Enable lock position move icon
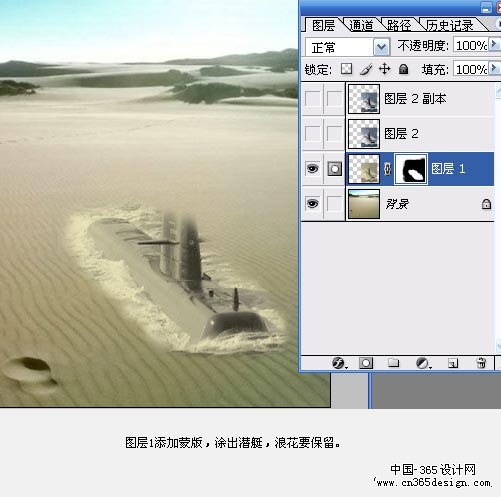This screenshot has height=497, width=501. (x=384, y=69)
